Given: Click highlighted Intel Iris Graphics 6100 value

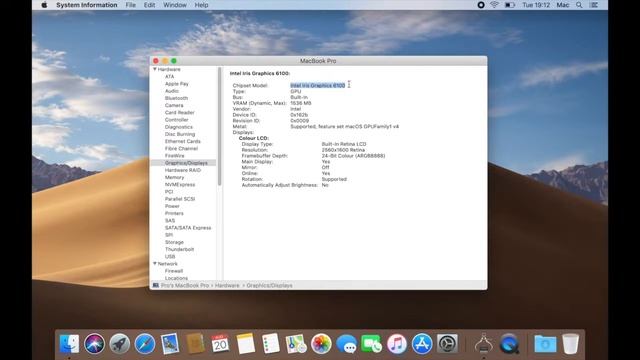Looking at the screenshot, I should pos(318,85).
